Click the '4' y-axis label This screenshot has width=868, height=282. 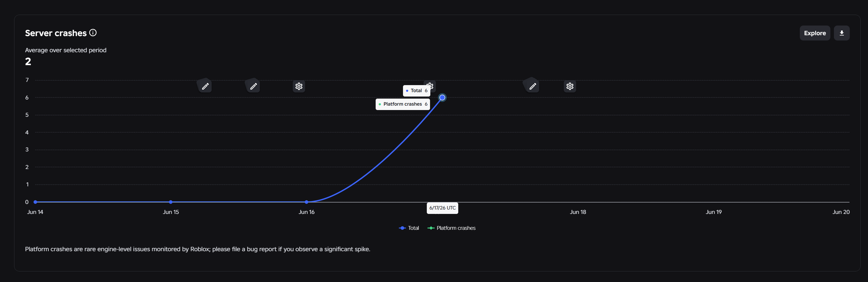[27, 132]
